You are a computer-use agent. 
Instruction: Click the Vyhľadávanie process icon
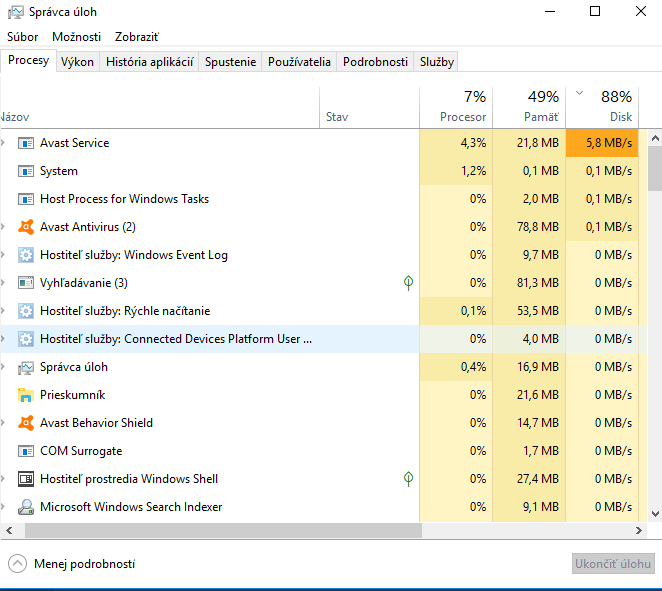[26, 283]
